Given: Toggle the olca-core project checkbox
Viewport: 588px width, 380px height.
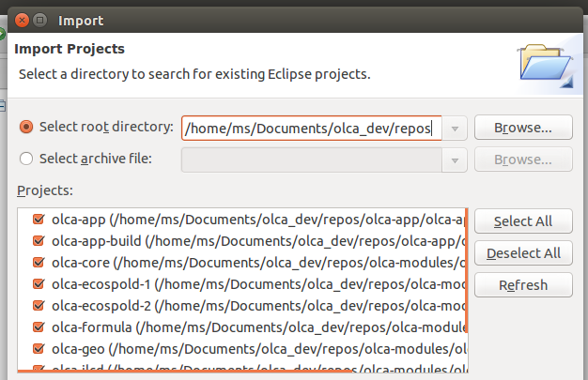Looking at the screenshot, I should (39, 263).
